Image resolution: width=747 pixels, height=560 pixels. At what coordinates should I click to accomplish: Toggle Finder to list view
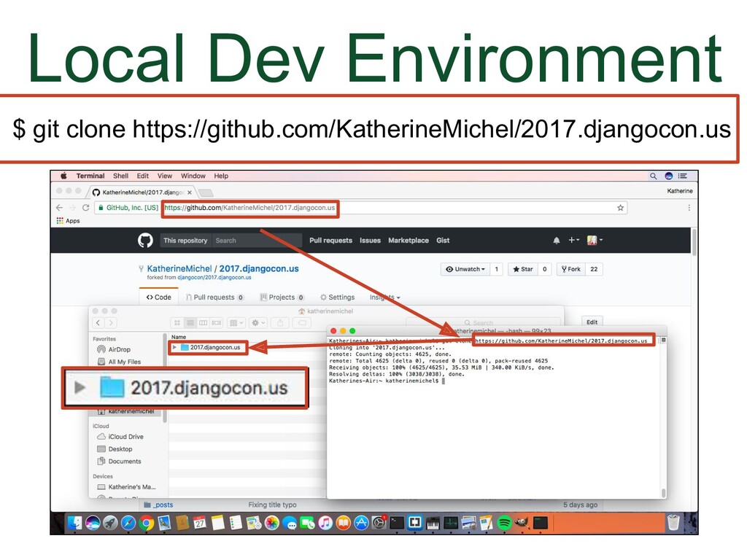tap(190, 322)
